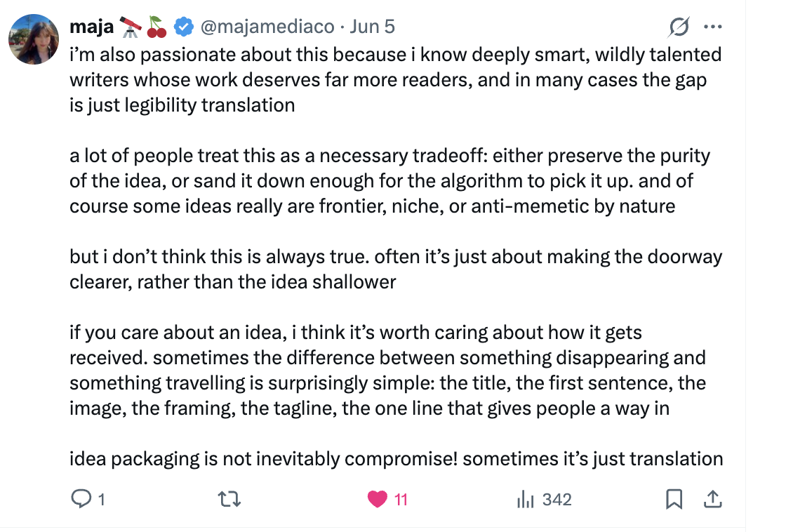Image resolution: width=786 pixels, height=532 pixels.
Task: Click the view count "342"
Action: click(x=557, y=500)
